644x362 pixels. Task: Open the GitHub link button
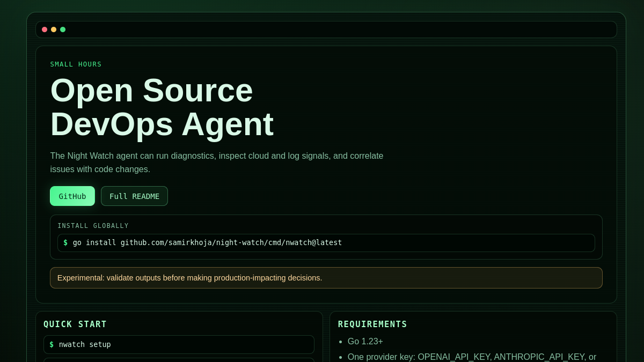72,196
